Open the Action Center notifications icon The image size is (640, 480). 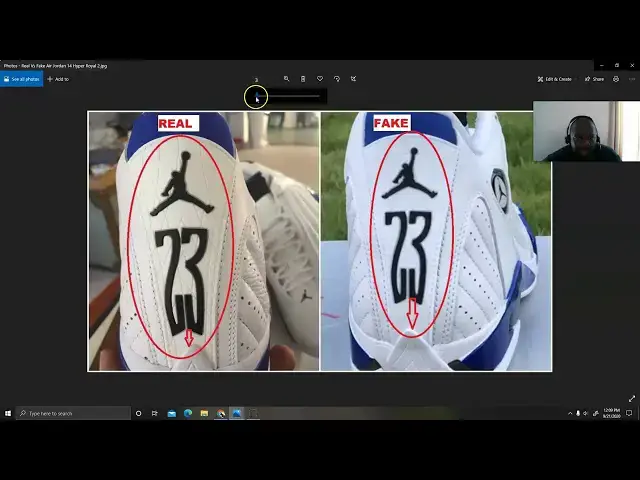[x=629, y=413]
